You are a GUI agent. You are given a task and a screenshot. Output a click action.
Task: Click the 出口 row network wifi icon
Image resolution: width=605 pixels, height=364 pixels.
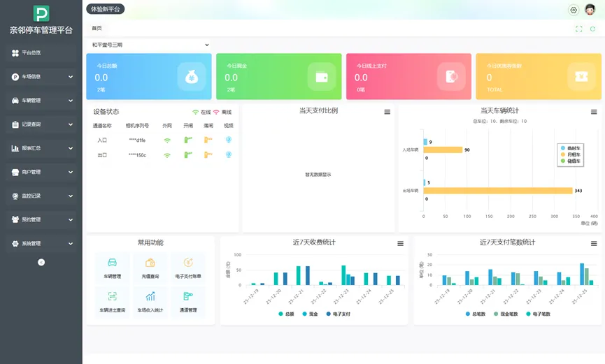(x=167, y=155)
